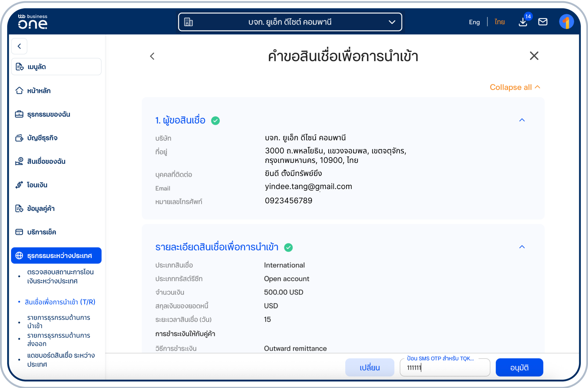Select ธุรกรรมระหว่างประเทศ menu item
588x388 pixels.
pyautogui.click(x=56, y=256)
